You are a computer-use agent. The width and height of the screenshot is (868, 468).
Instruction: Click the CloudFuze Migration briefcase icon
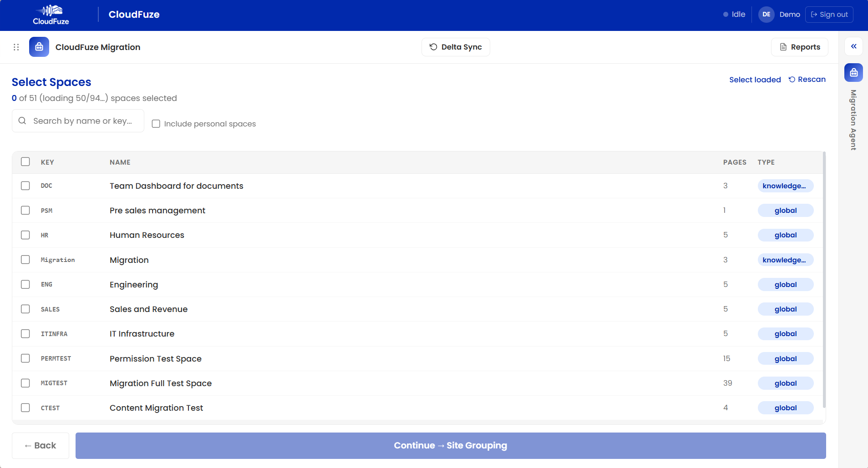pyautogui.click(x=39, y=47)
